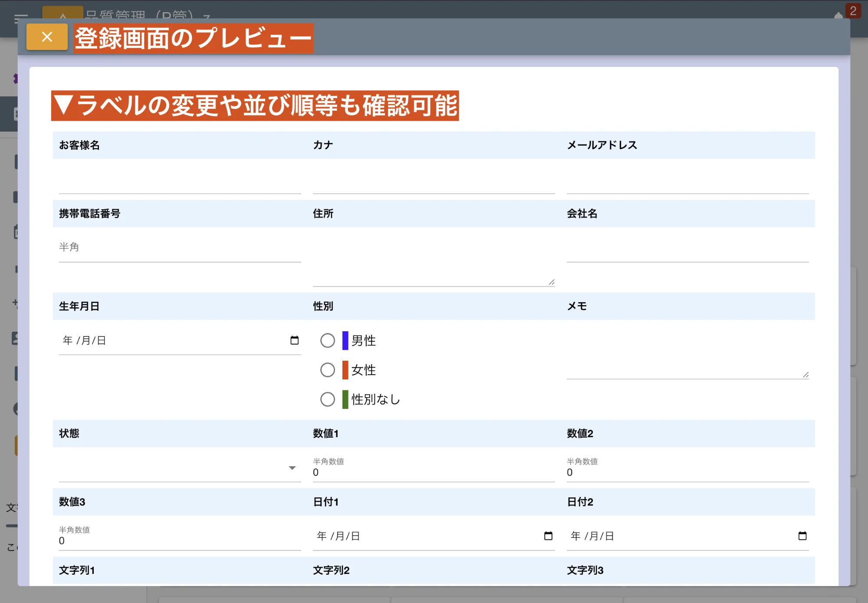Click the メールアドレス input field
Image resolution: width=868 pixels, height=603 pixels.
(x=687, y=183)
